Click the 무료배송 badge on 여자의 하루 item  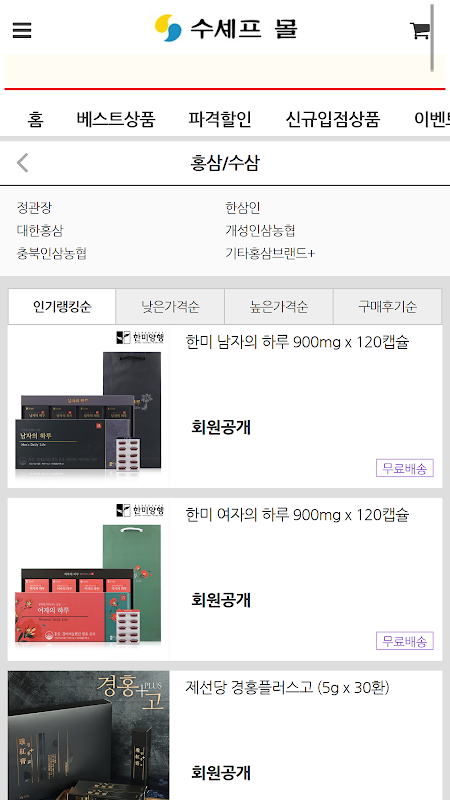click(405, 641)
